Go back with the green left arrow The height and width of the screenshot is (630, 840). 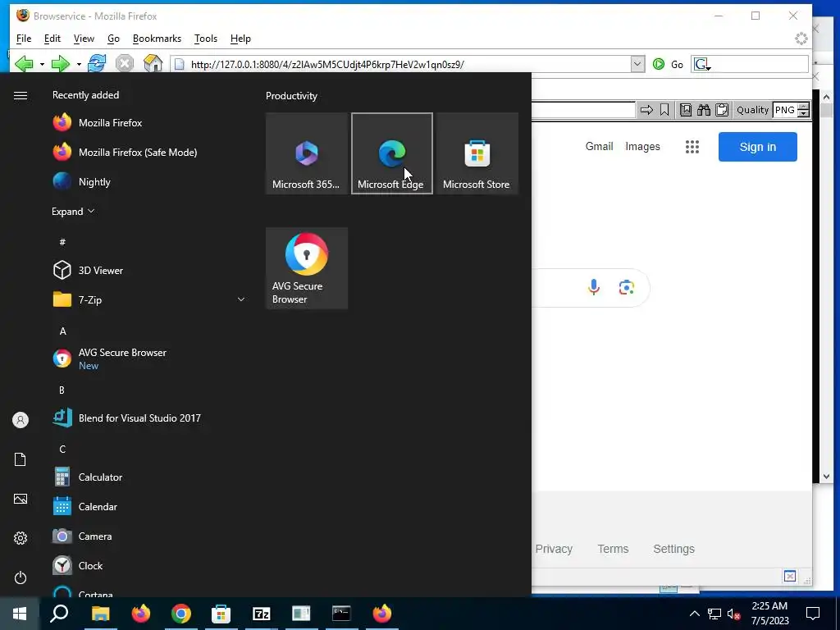(24, 64)
